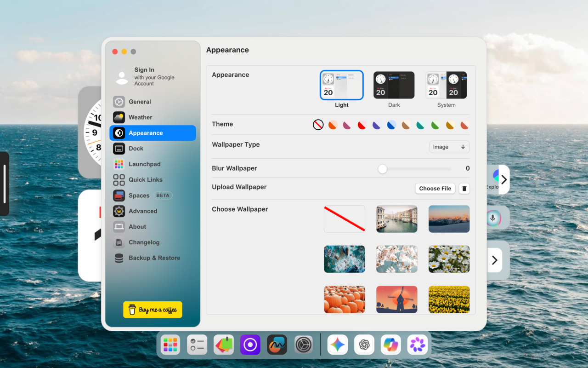This screenshot has height=368, width=588.
Task: Select the no-theme slashed circle swatch
Action: point(318,125)
